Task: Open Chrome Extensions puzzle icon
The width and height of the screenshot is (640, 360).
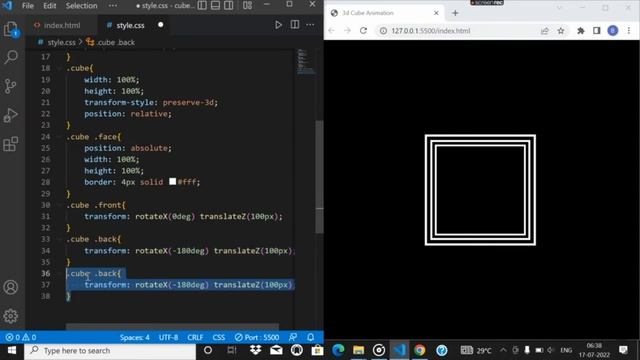Action: 580,31
